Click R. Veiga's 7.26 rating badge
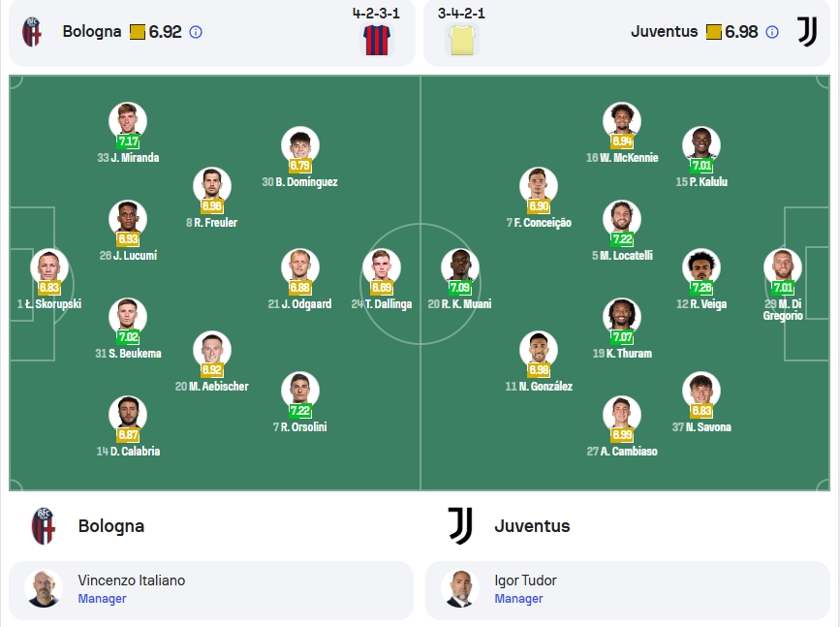Screen dimensions: 840x627 701,288
